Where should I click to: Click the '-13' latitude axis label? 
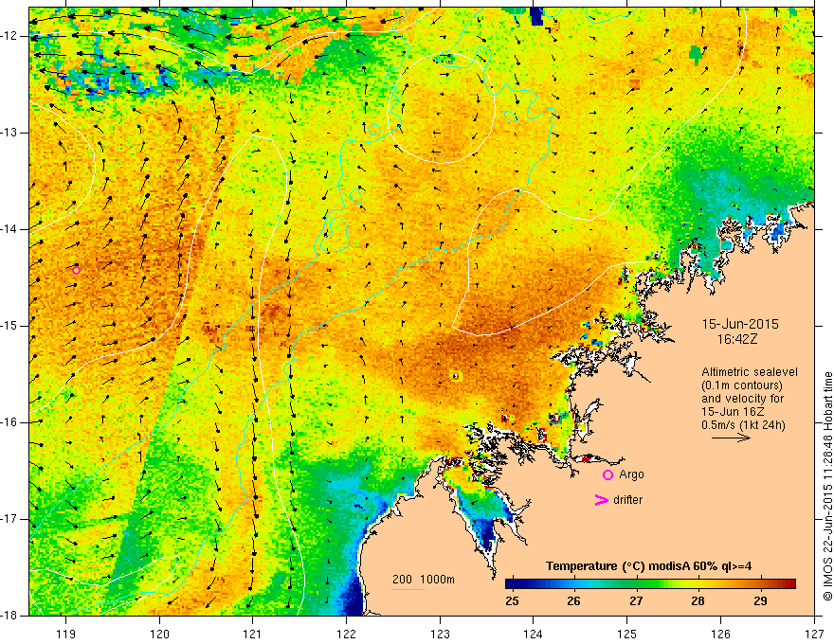coord(9,133)
